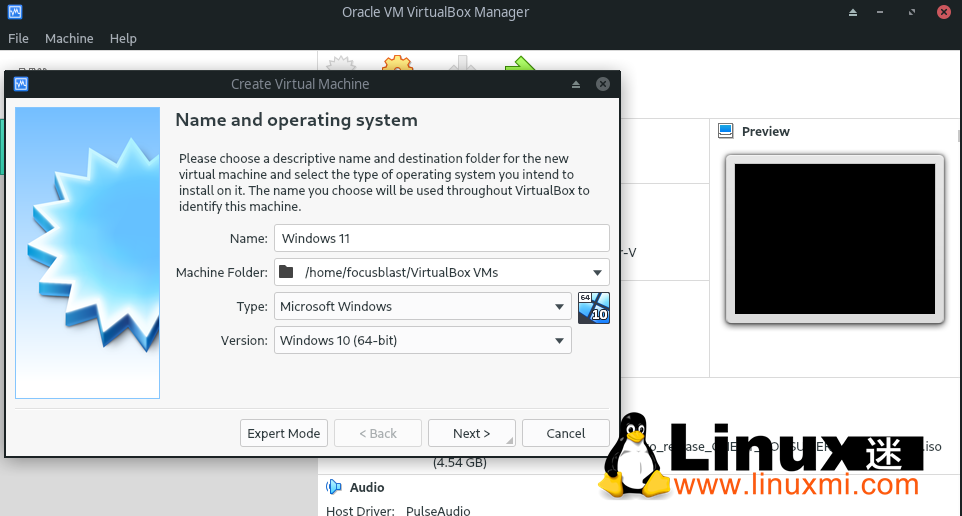Click the black VM preview thumbnail
962x516 pixels.
tap(835, 239)
